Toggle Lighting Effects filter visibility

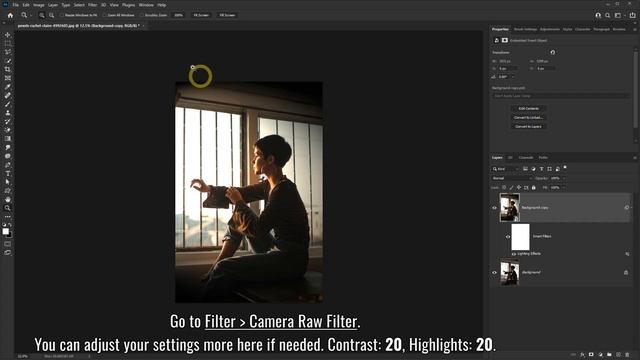[513, 254]
